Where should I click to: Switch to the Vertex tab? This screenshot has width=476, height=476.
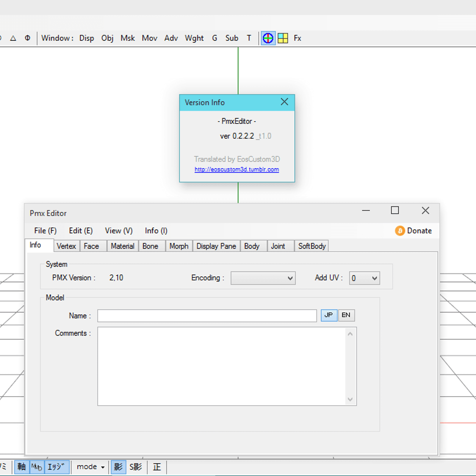click(66, 246)
